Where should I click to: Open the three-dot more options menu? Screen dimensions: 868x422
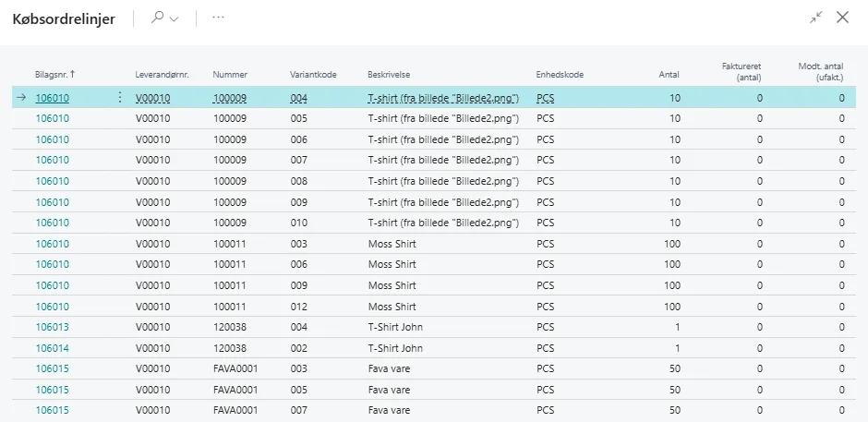pos(219,18)
